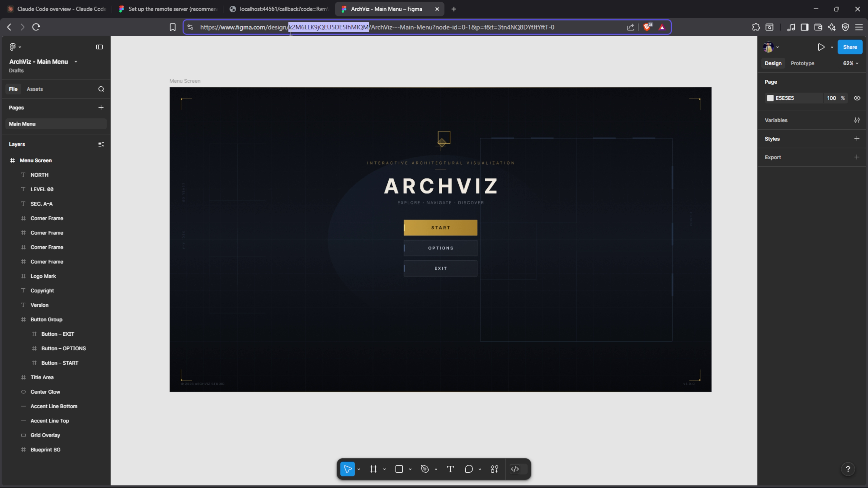
Task: Expand shape tools chevron
Action: (x=410, y=469)
